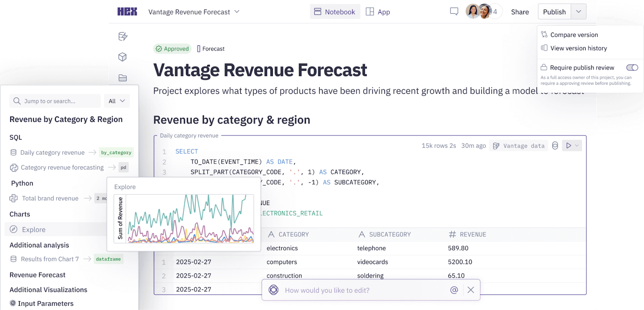Open Results from Chart 7 in outline
Viewport: 644px width, 310px height.
[50, 259]
